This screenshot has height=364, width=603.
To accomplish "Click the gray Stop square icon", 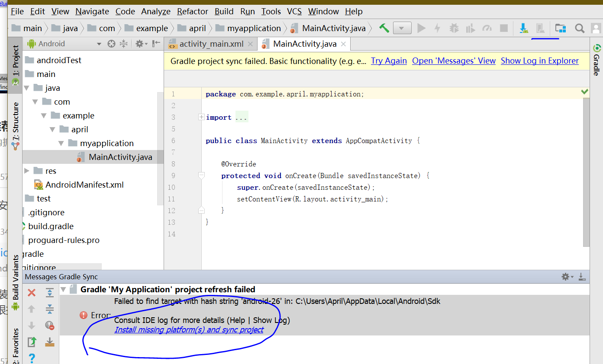I will pos(503,28).
